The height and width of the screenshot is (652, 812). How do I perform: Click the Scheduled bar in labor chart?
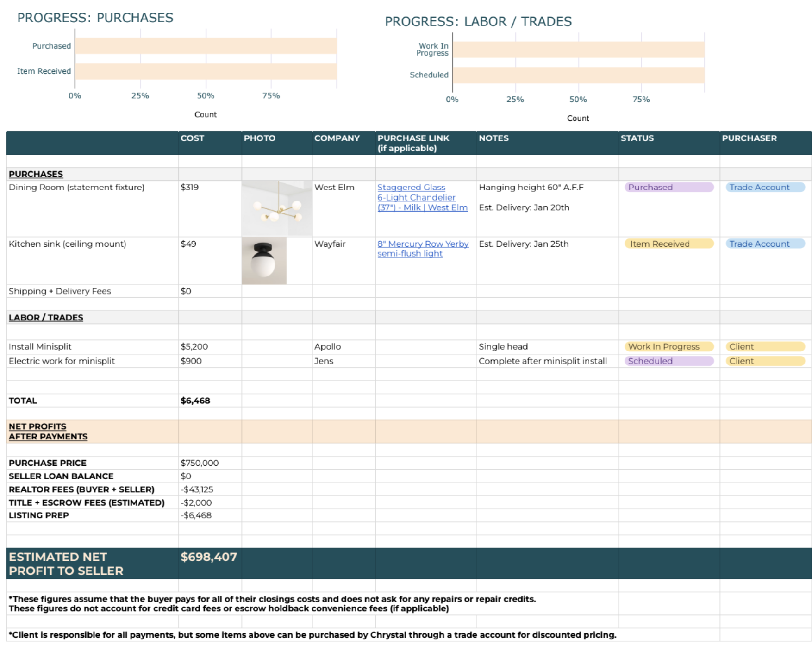(x=578, y=75)
